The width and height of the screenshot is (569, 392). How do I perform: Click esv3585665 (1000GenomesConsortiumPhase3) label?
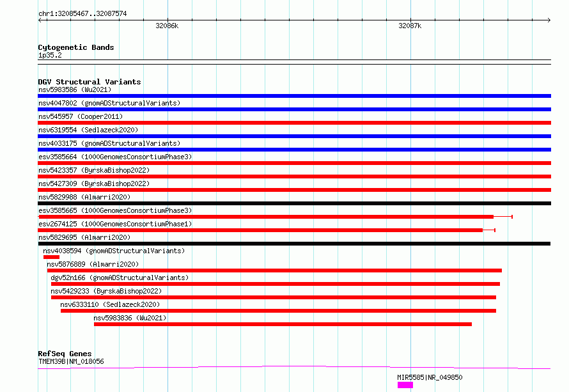click(x=115, y=210)
